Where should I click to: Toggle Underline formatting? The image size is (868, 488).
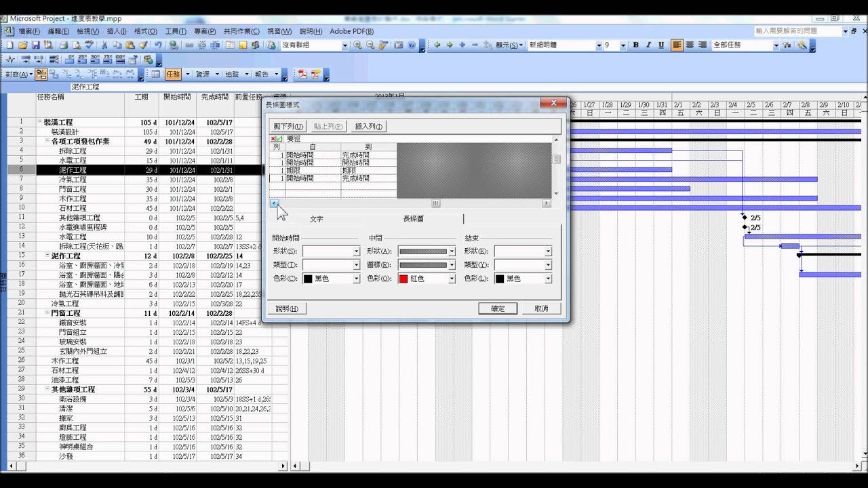(x=661, y=45)
